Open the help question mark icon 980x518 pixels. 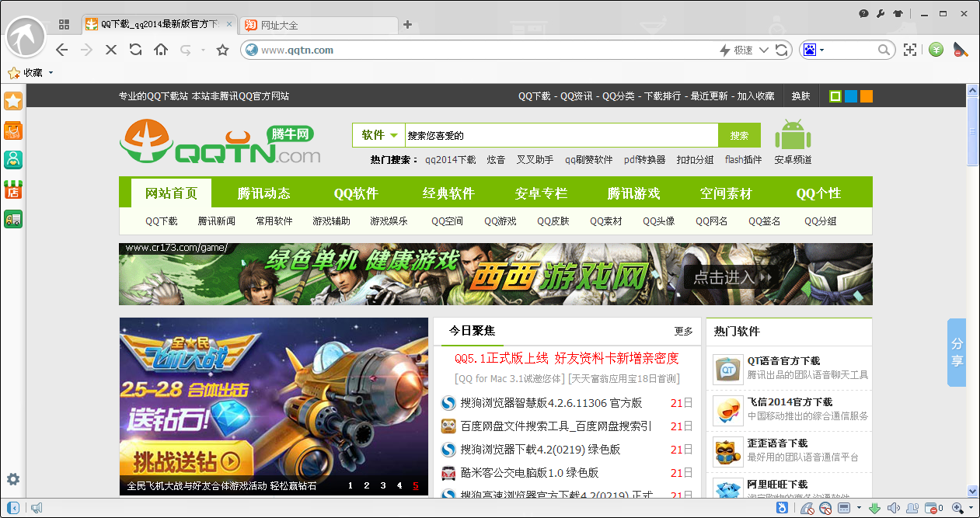pyautogui.click(x=863, y=13)
